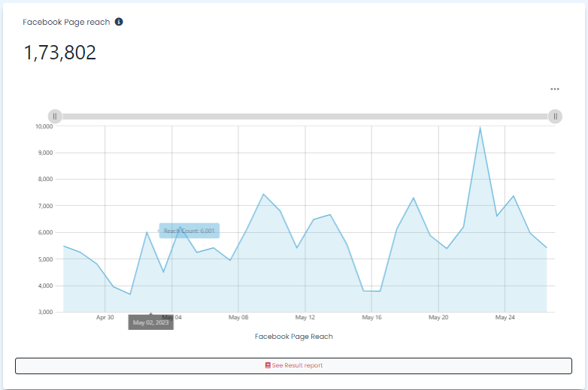The height and width of the screenshot is (390, 588).
Task: Click the Facebook Page reach title text
Action: point(66,22)
